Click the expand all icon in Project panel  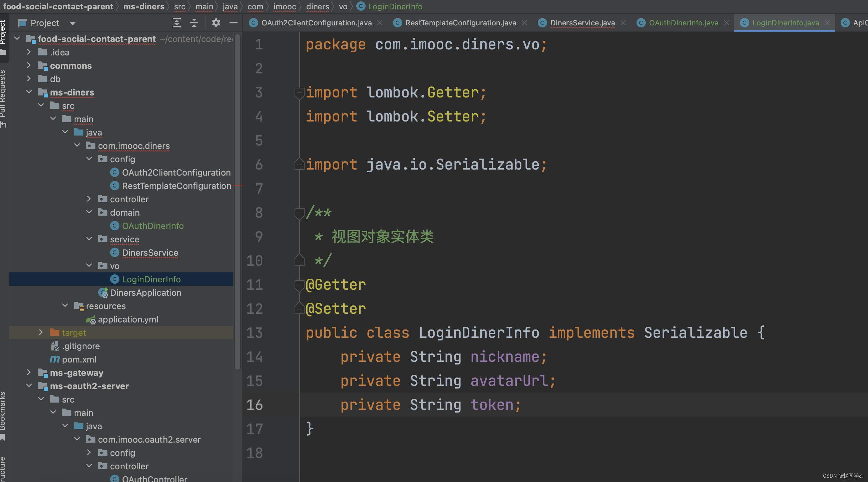click(x=176, y=23)
